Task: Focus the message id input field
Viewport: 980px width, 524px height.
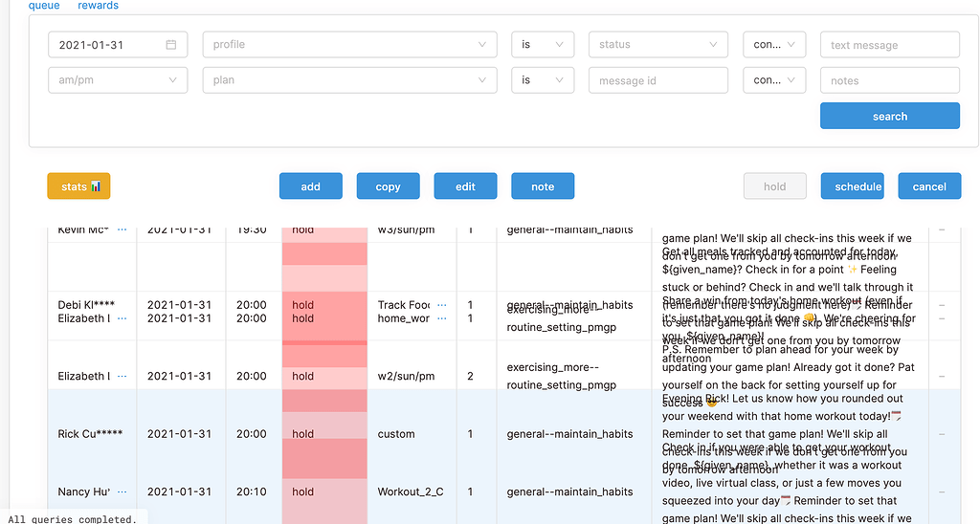Action: click(x=658, y=80)
